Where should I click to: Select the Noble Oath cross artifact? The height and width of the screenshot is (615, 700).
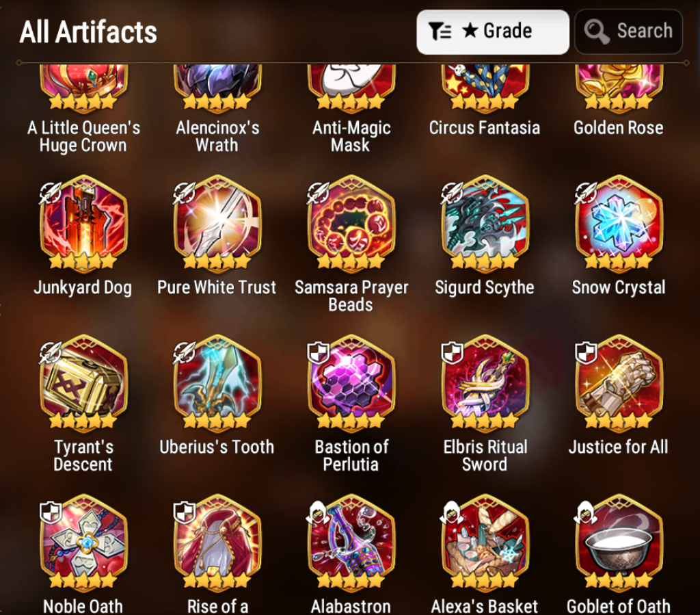(83, 542)
